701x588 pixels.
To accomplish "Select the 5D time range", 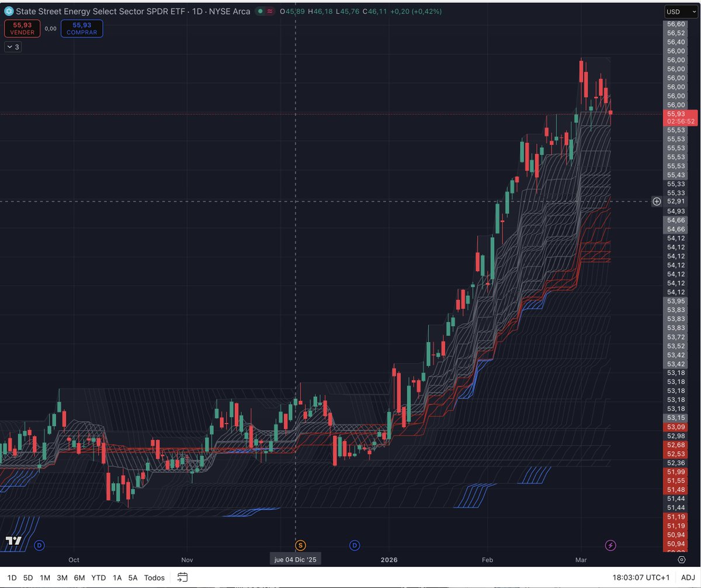I will point(28,577).
